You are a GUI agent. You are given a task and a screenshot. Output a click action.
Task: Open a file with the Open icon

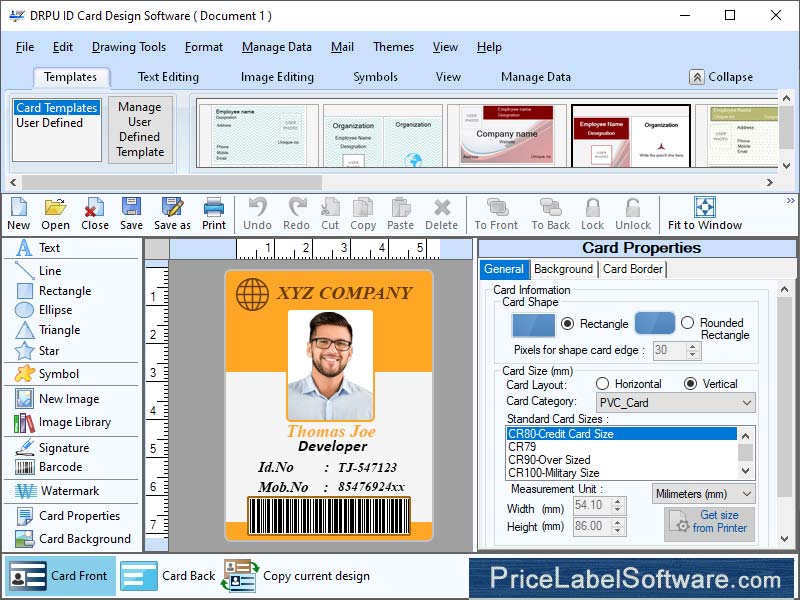(55, 207)
